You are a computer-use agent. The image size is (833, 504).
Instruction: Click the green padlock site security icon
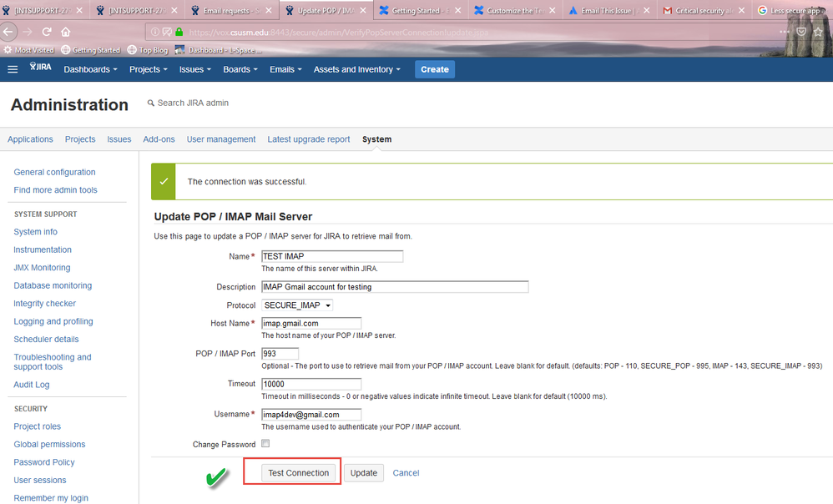(179, 32)
